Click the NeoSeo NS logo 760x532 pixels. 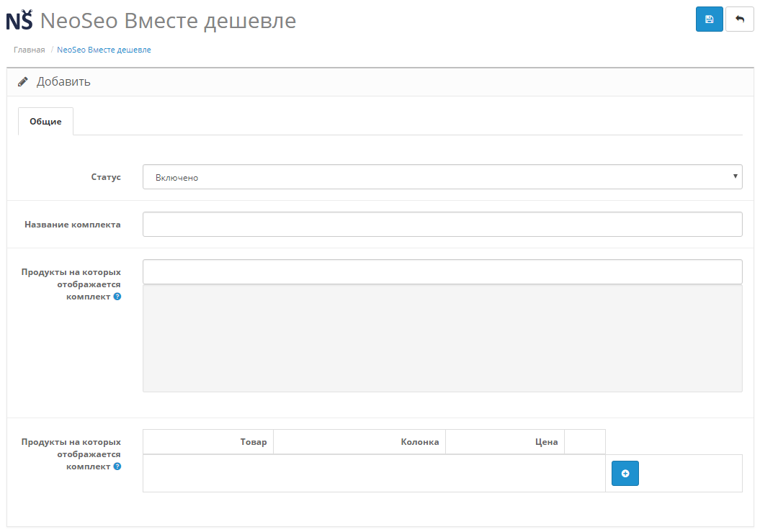pyautogui.click(x=19, y=20)
